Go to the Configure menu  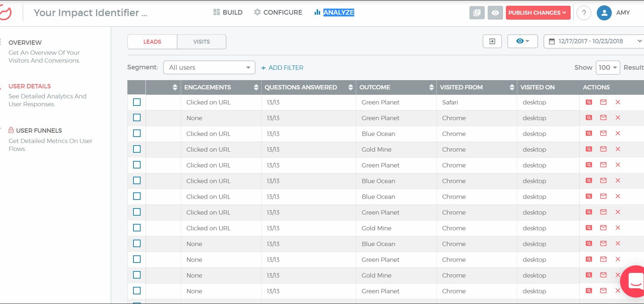278,13
